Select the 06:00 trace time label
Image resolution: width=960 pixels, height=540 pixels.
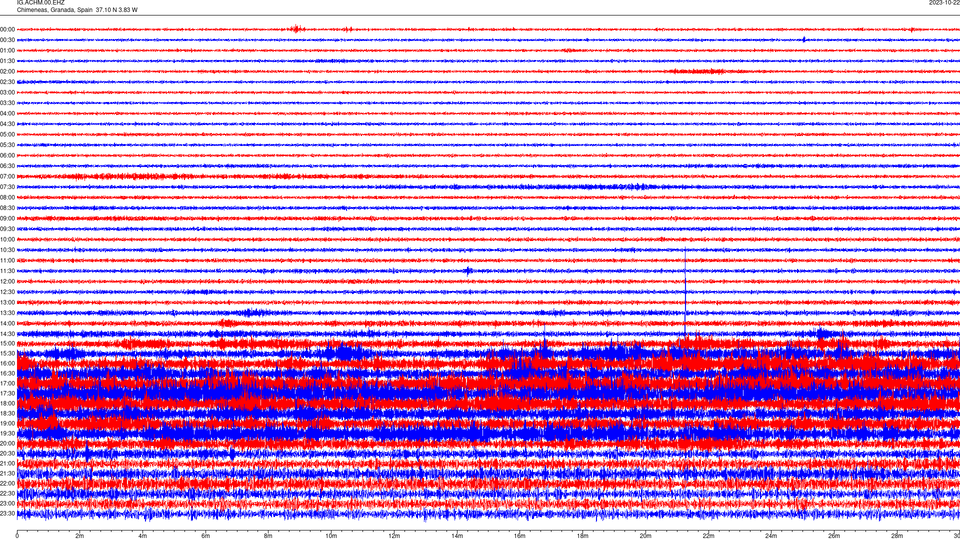point(7,156)
